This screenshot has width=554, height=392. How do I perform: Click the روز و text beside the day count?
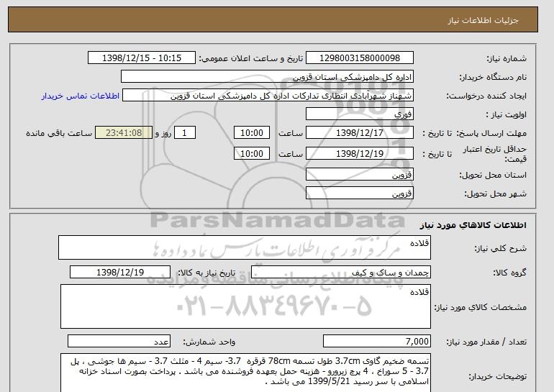(x=163, y=133)
